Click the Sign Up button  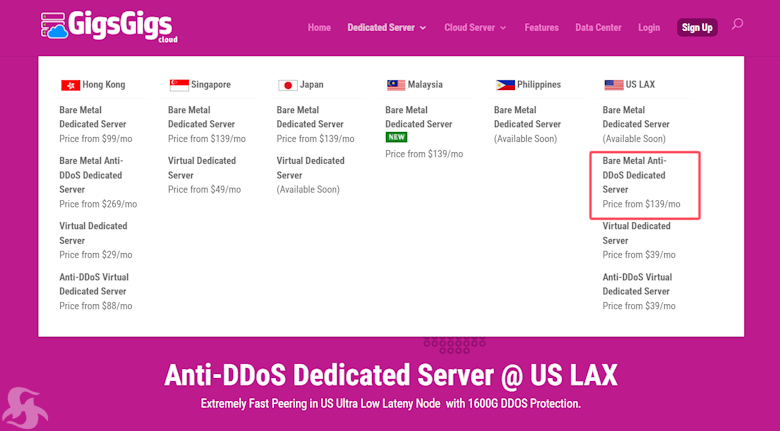(x=697, y=27)
